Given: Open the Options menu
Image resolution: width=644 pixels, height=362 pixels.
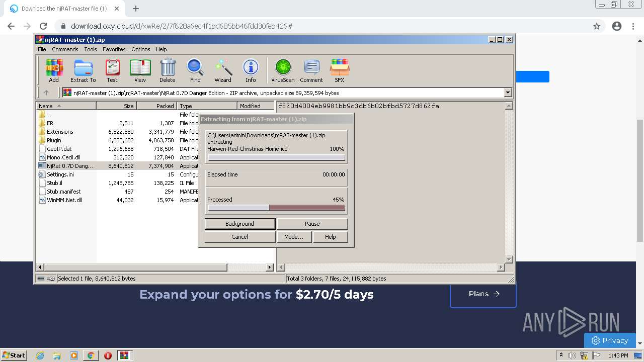Looking at the screenshot, I should pos(141,49).
